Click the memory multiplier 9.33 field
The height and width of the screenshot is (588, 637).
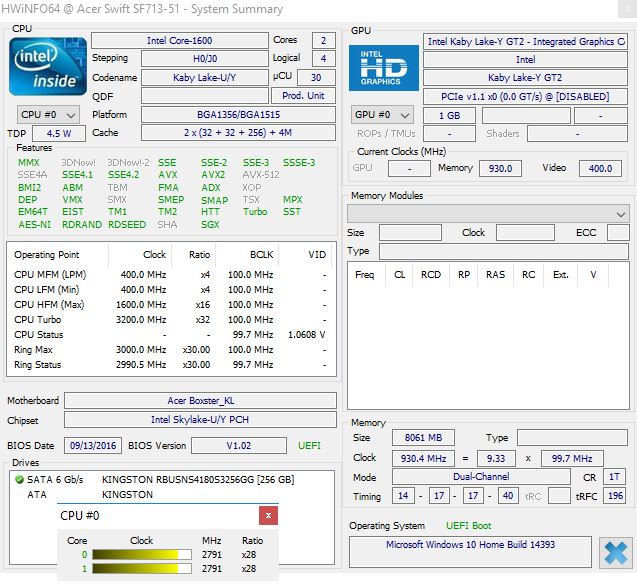[x=496, y=458]
